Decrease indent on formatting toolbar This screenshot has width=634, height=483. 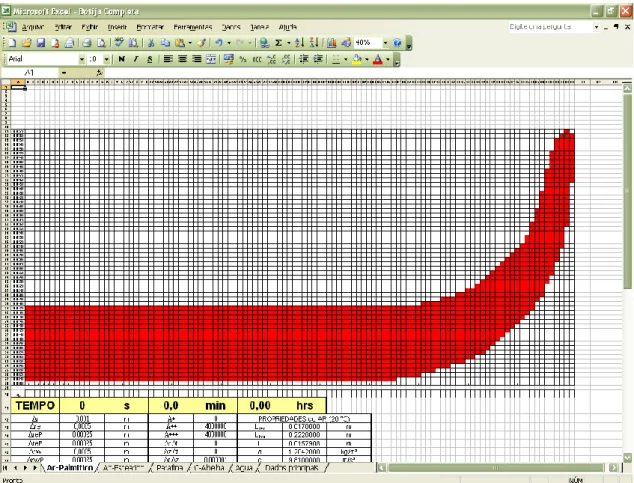pyautogui.click(x=304, y=59)
